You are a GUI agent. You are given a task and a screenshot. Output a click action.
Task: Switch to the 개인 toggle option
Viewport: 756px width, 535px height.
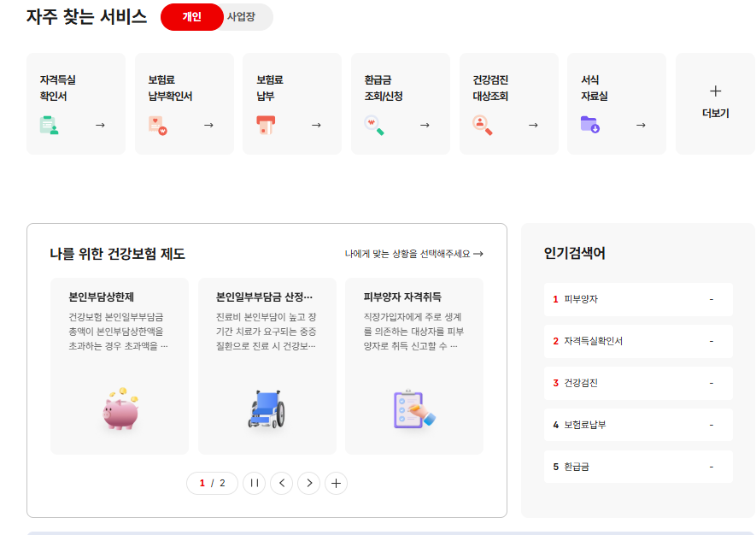pyautogui.click(x=191, y=17)
